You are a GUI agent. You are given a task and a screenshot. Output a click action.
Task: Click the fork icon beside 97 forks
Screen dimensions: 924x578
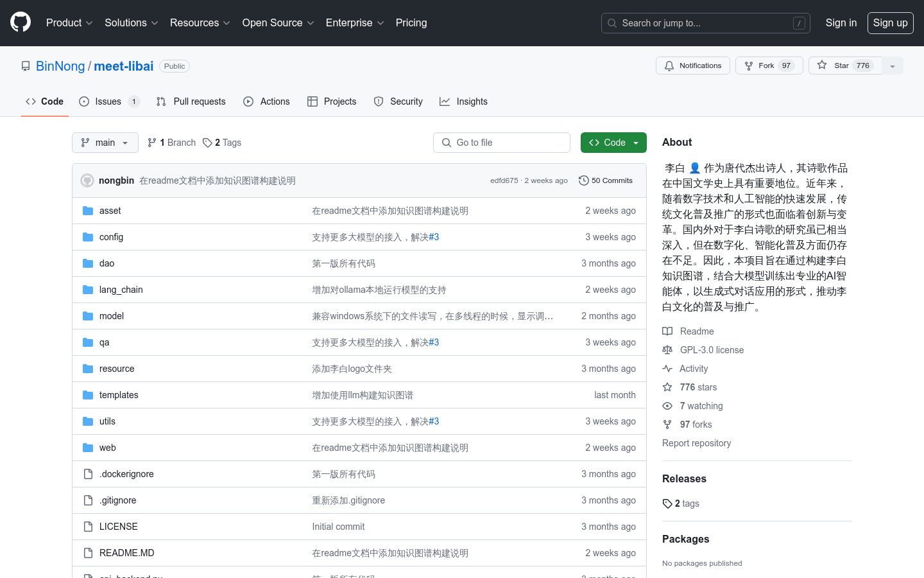pyautogui.click(x=667, y=425)
